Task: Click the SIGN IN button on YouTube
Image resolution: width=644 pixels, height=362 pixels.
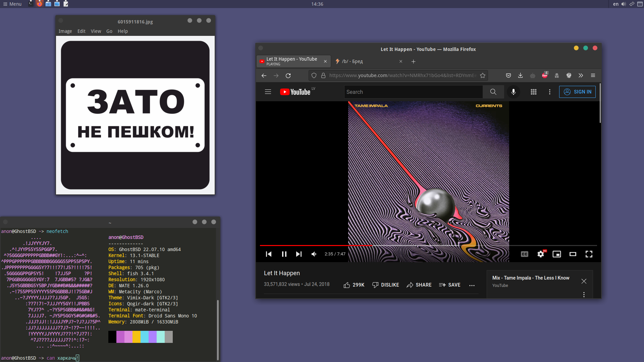Action: click(x=577, y=92)
